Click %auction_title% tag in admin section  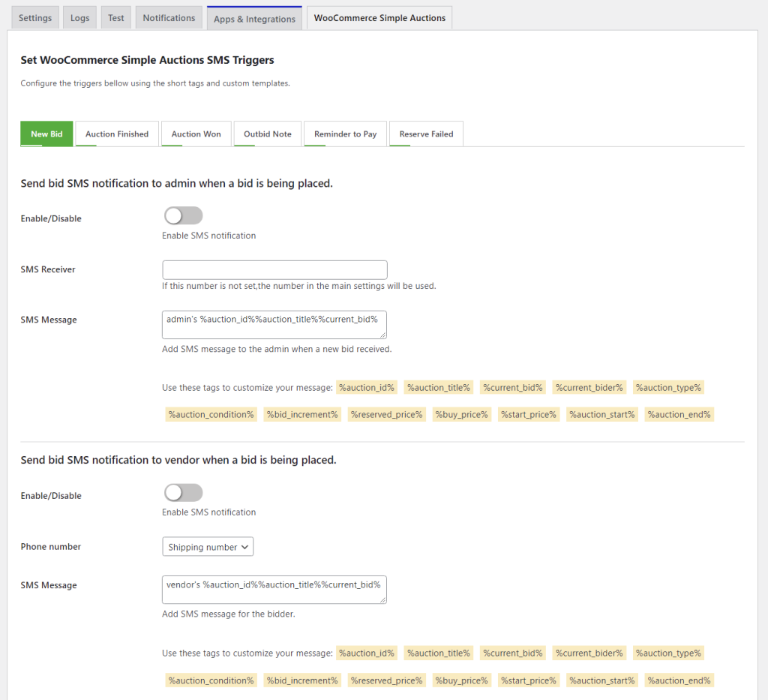point(438,387)
